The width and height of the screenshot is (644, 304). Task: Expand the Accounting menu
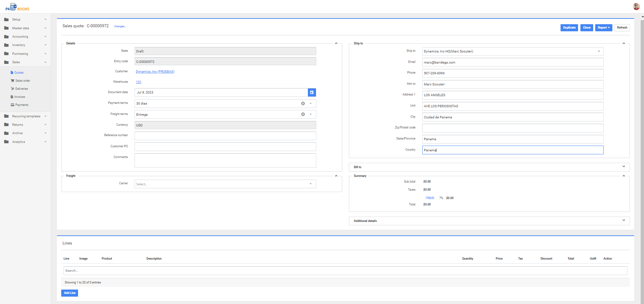20,37
